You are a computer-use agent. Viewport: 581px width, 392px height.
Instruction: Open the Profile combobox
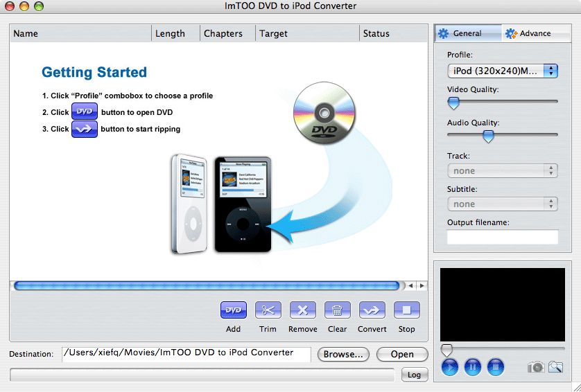point(503,71)
